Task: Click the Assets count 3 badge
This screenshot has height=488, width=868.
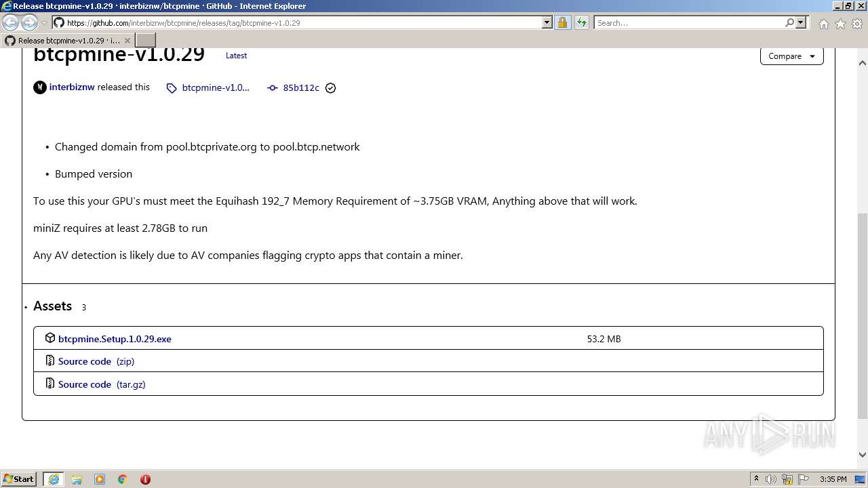Action: (84, 307)
